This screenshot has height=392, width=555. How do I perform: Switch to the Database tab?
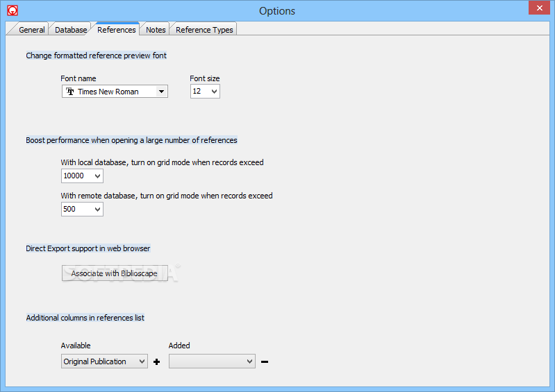(70, 30)
